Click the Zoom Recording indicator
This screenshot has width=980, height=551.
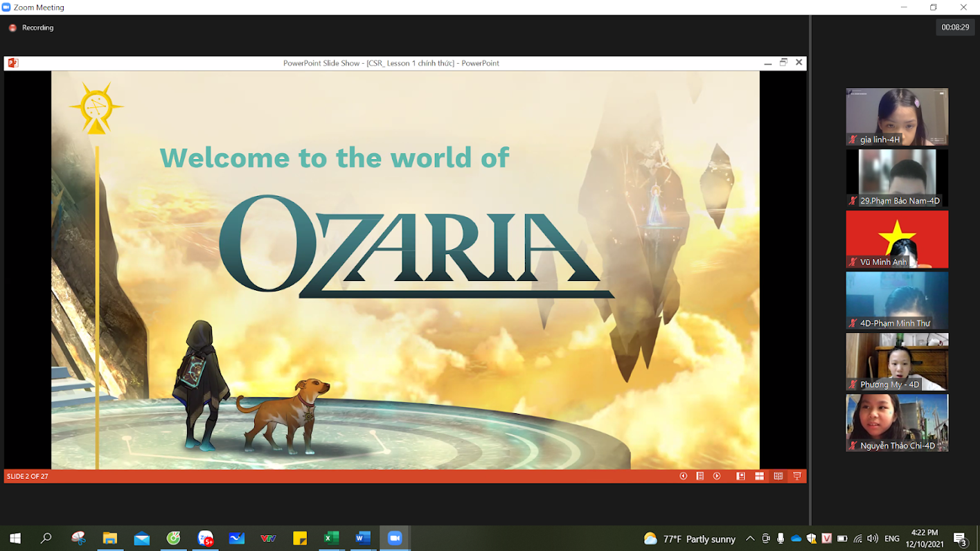[31, 28]
